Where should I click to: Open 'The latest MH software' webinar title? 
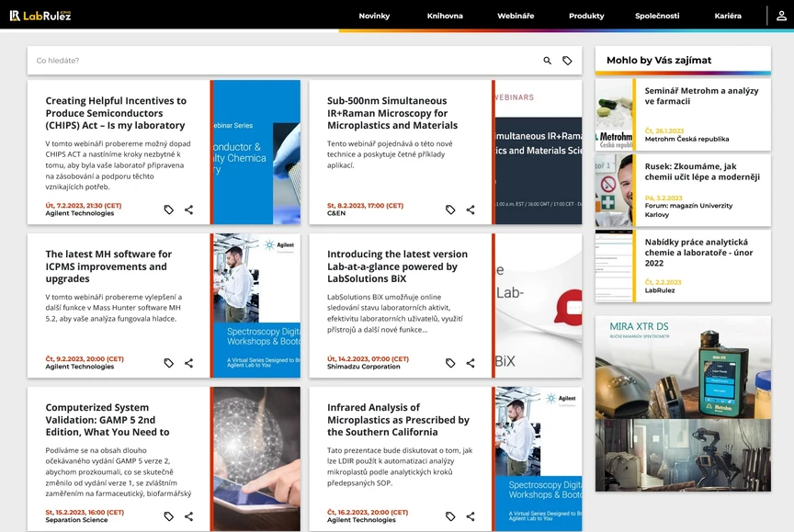pos(108,266)
